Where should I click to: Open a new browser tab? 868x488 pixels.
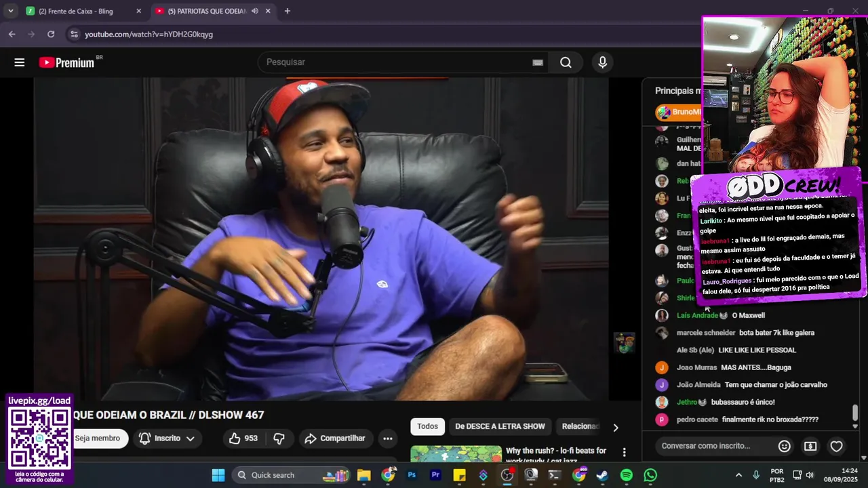288,11
